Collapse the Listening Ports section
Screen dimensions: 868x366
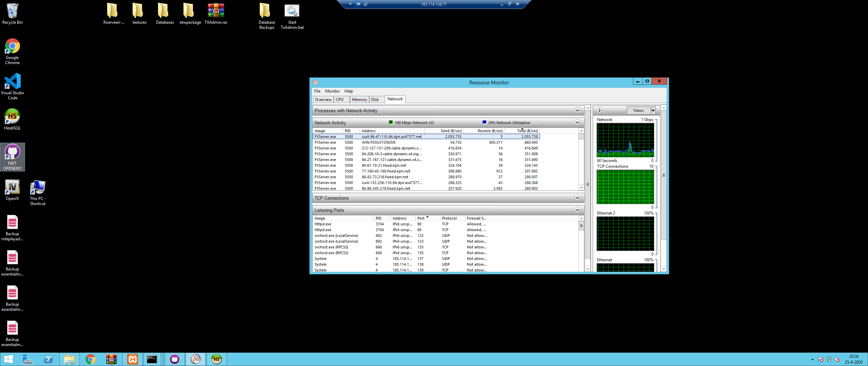click(577, 210)
